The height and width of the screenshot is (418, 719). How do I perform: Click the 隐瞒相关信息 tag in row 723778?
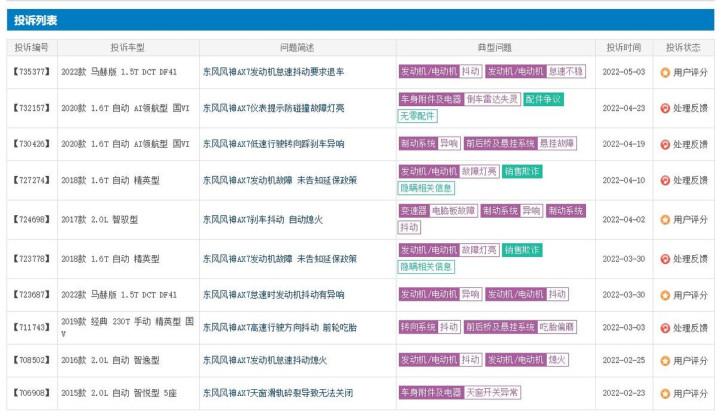tap(426, 267)
